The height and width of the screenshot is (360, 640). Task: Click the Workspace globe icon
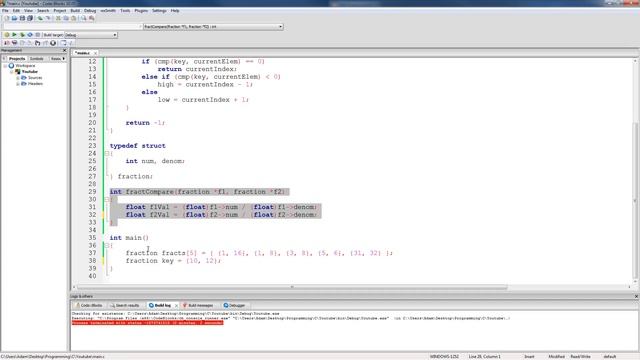coord(11,65)
